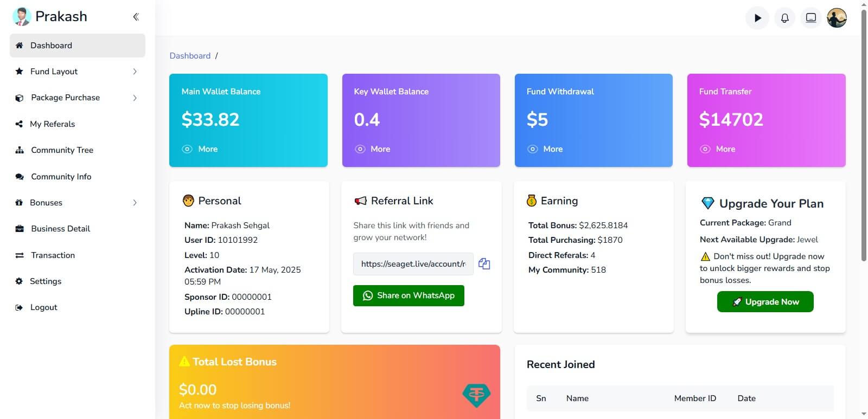Click the Upgrade Now button

pos(765,302)
